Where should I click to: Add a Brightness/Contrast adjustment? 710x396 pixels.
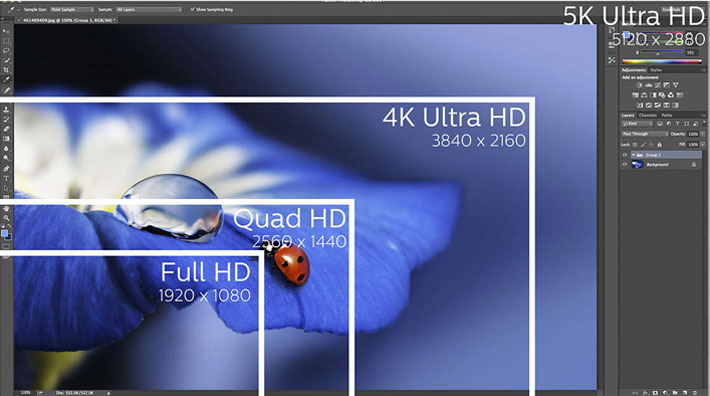(640, 85)
